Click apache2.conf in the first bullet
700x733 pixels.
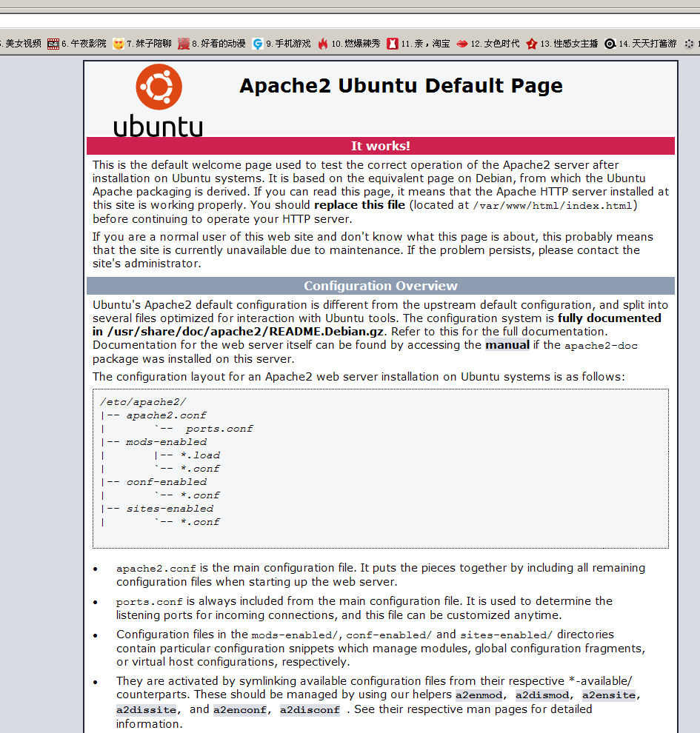click(x=156, y=569)
